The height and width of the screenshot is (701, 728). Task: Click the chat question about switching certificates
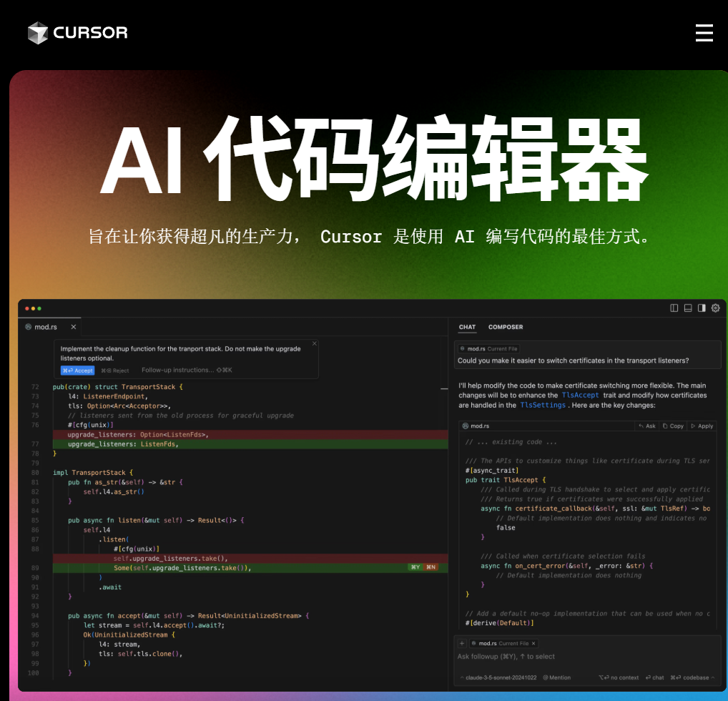(x=573, y=361)
